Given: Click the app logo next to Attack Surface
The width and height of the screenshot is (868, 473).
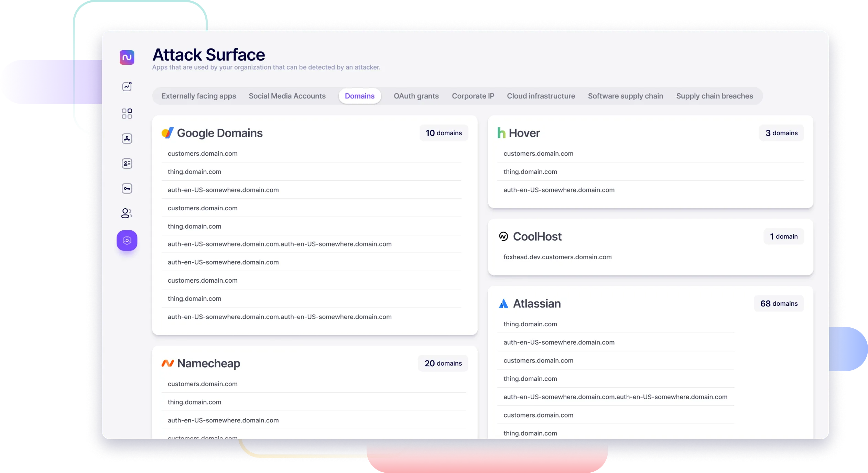Looking at the screenshot, I should pyautogui.click(x=127, y=57).
